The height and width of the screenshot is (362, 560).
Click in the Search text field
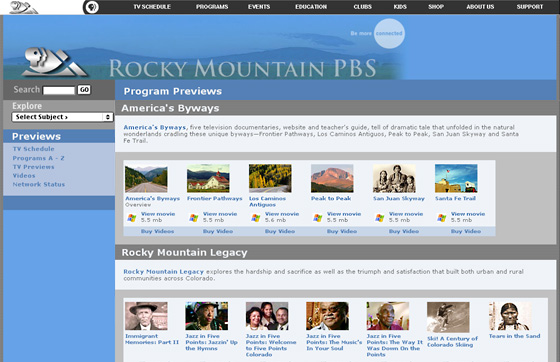click(x=59, y=90)
